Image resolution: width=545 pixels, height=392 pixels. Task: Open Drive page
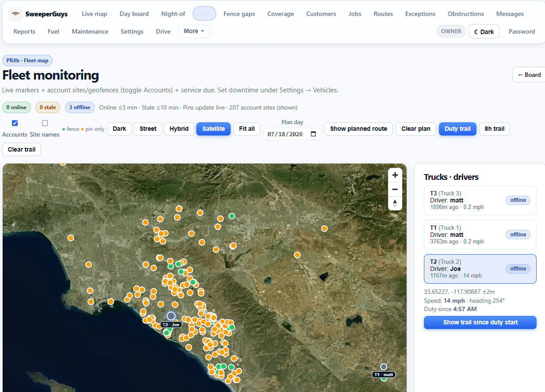tap(163, 31)
